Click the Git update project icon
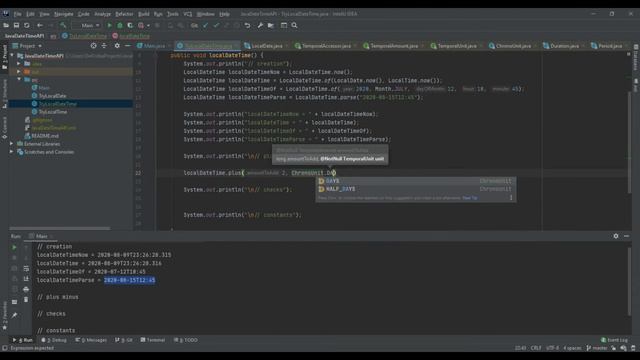This screenshot has width=640, height=360. [195, 25]
